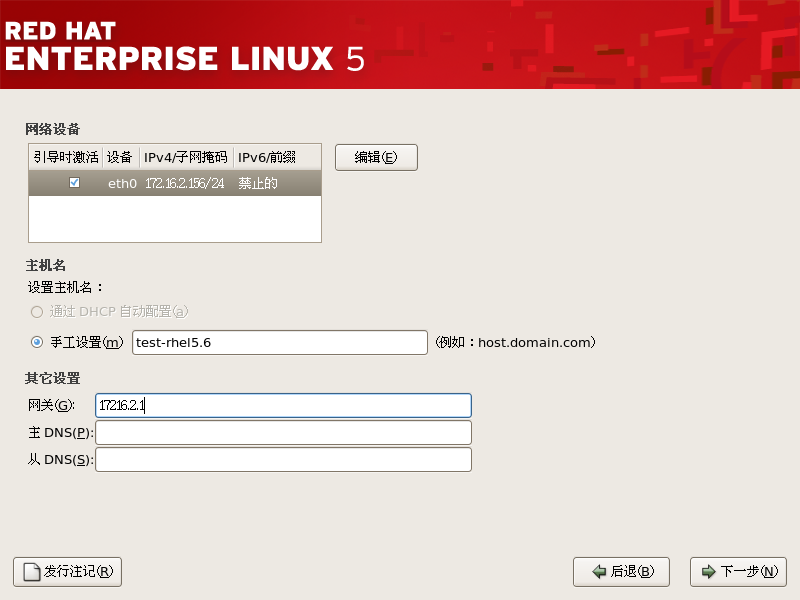Click the IPv6/前缀 column header
800x600 pixels.
pyautogui.click(x=277, y=157)
